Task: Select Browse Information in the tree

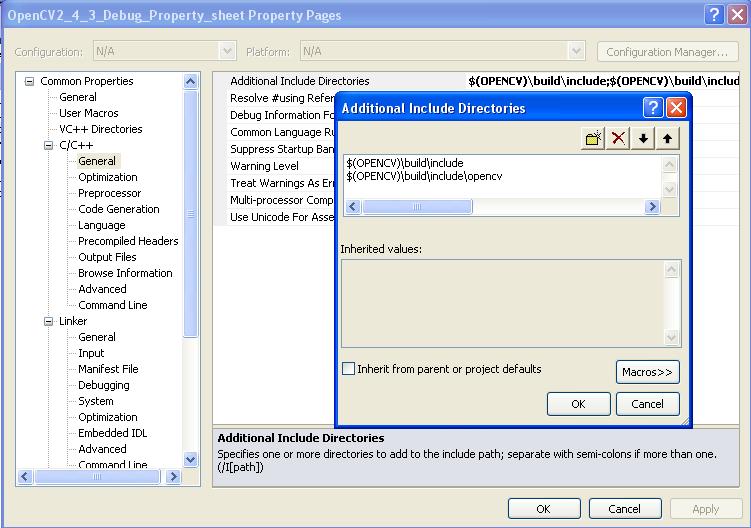Action: (x=125, y=273)
